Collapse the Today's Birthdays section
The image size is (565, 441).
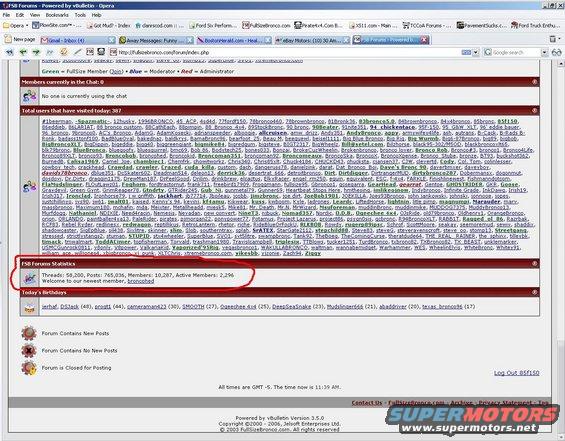click(x=535, y=292)
